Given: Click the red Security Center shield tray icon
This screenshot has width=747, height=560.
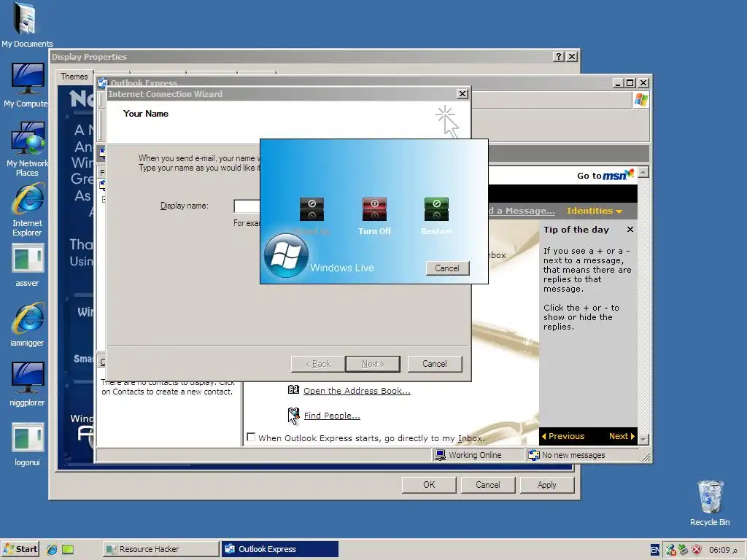Looking at the screenshot, I should click(697, 550).
